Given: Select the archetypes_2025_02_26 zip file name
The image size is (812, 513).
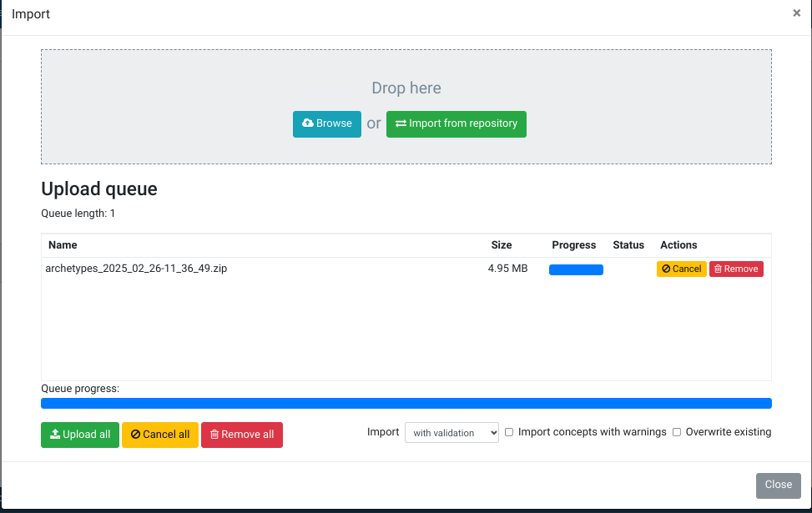Looking at the screenshot, I should [137, 269].
